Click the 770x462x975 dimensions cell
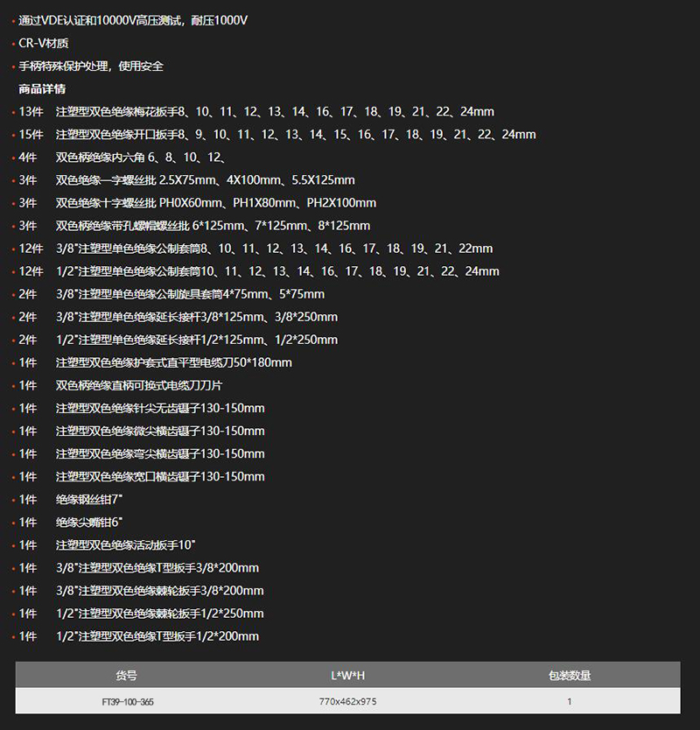The height and width of the screenshot is (730, 700). 347,701
